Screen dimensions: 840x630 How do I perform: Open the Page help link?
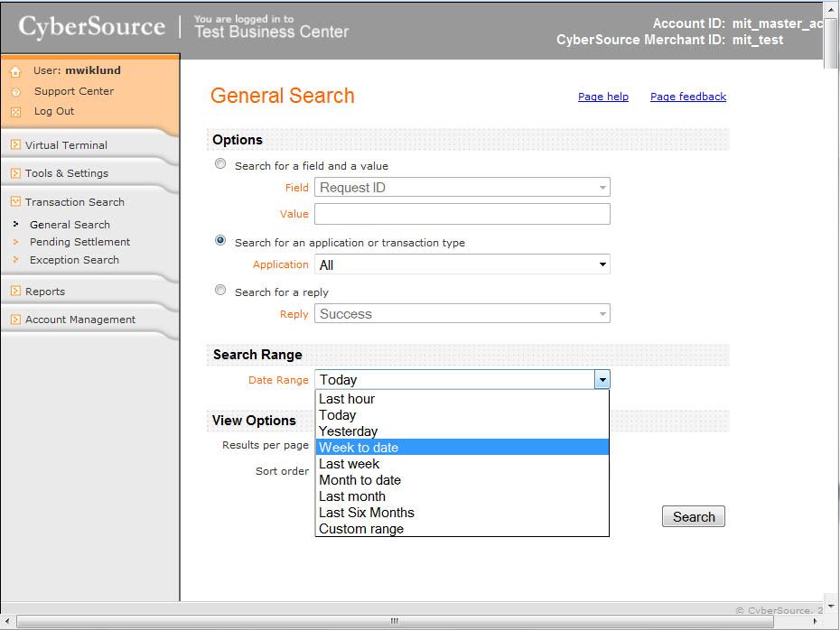(x=602, y=97)
